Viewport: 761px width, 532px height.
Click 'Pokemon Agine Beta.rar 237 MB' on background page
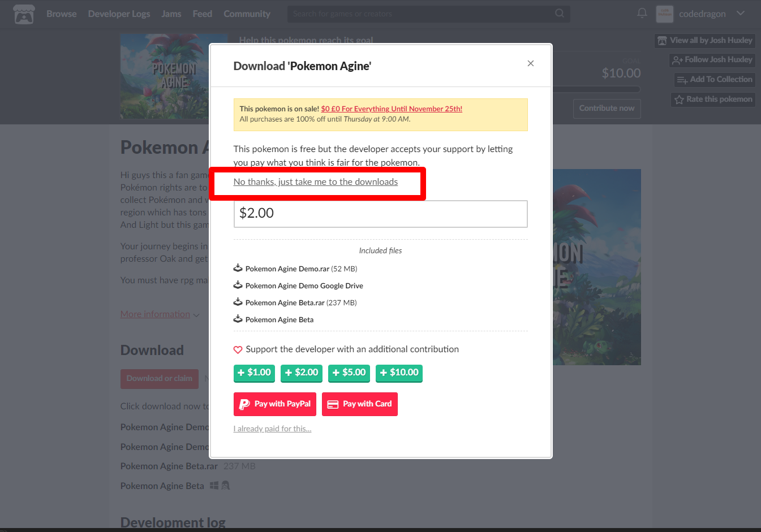[188, 466]
